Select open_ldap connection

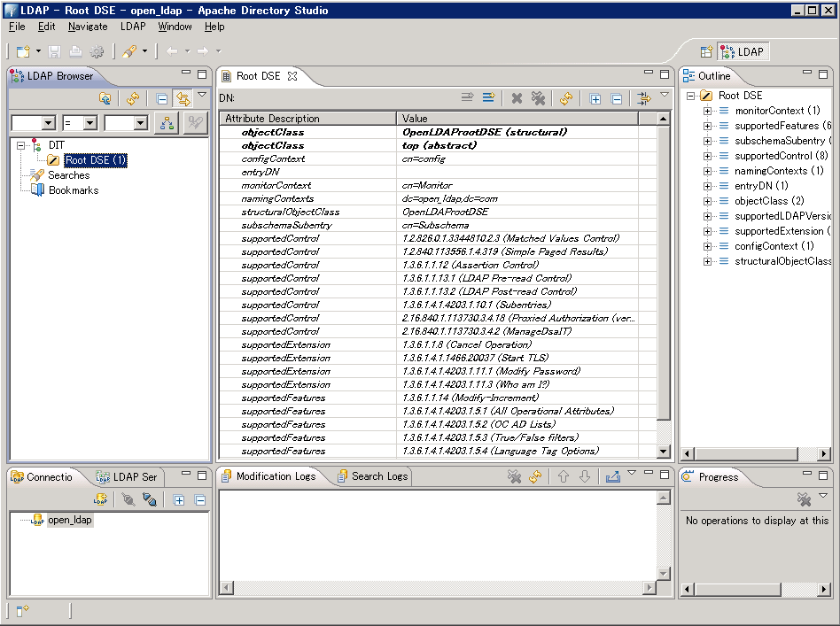pos(70,520)
